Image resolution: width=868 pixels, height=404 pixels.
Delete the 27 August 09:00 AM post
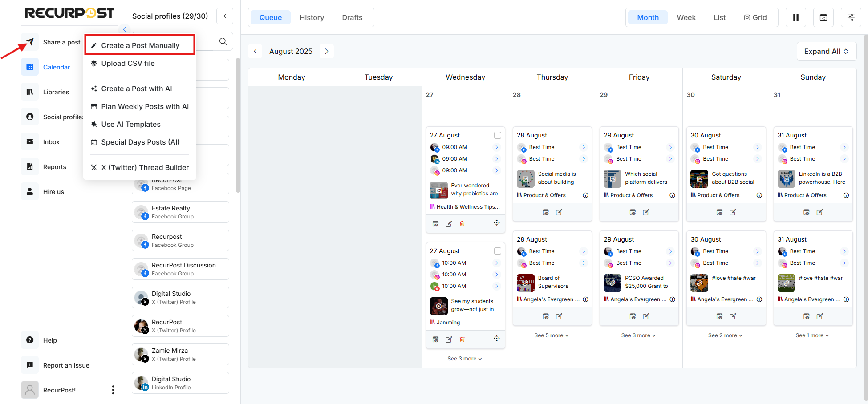click(x=462, y=224)
